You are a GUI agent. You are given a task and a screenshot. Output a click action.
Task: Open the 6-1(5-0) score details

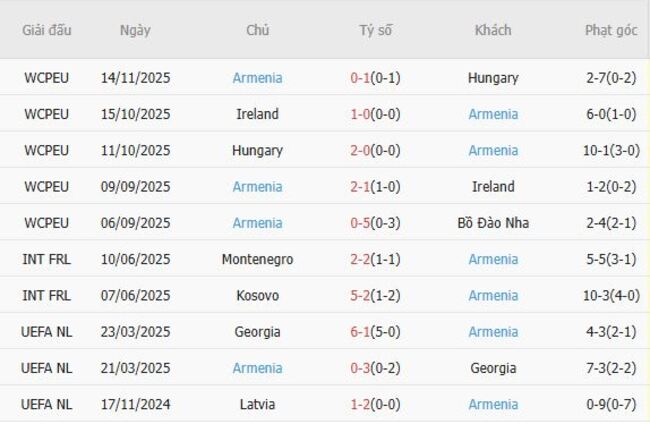[x=376, y=332]
